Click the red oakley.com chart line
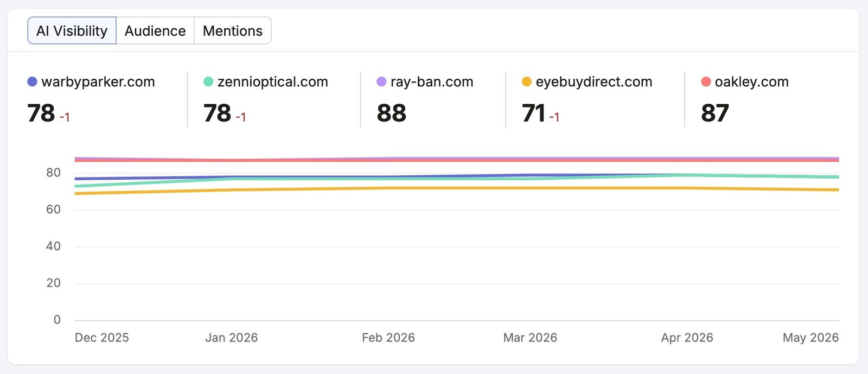Image resolution: width=868 pixels, height=374 pixels. [x=457, y=160]
